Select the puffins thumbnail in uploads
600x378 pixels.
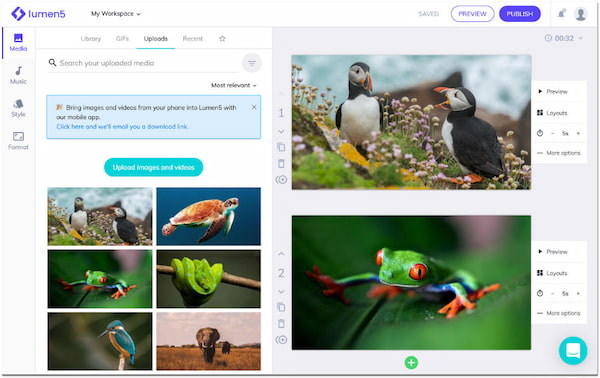point(100,216)
